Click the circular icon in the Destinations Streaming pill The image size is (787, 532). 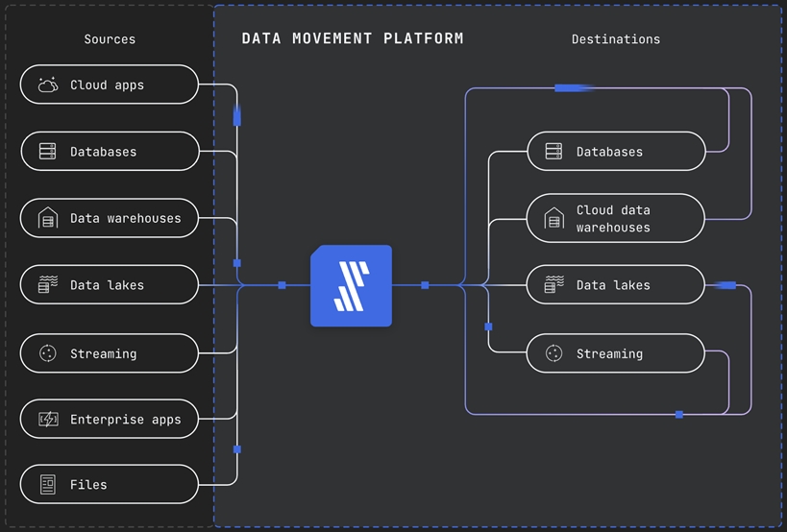tap(553, 353)
